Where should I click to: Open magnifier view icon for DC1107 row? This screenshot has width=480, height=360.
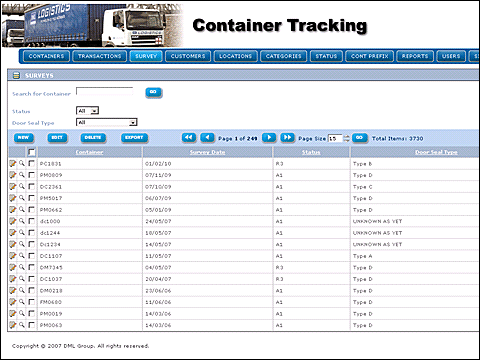tap(22, 256)
